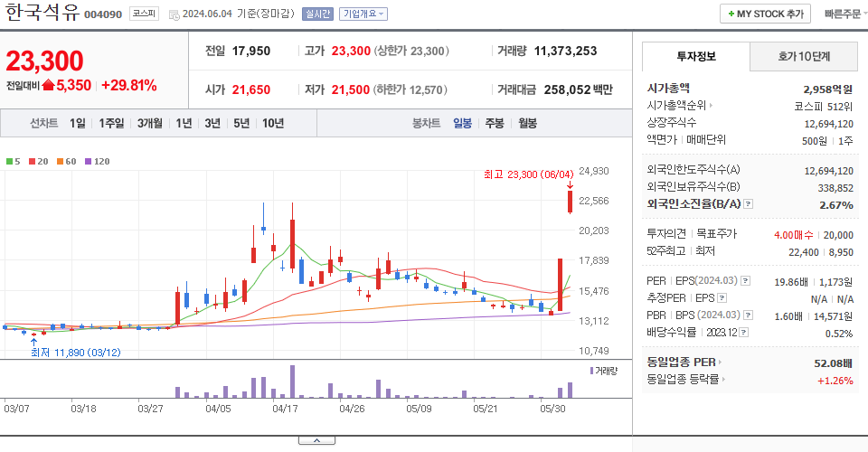
Task: Click the 코스피 market badge
Action: [x=144, y=14]
